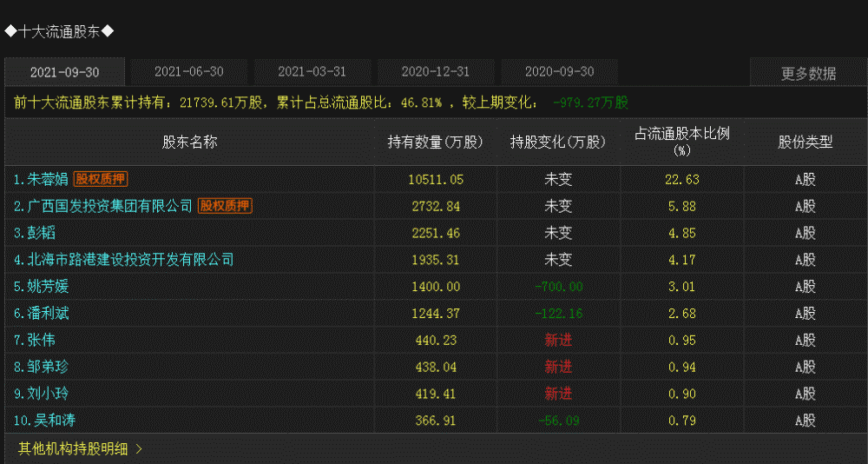Image resolution: width=868 pixels, height=464 pixels.
Task: Open shareholder link 彭韬
Action: [x=42, y=233]
